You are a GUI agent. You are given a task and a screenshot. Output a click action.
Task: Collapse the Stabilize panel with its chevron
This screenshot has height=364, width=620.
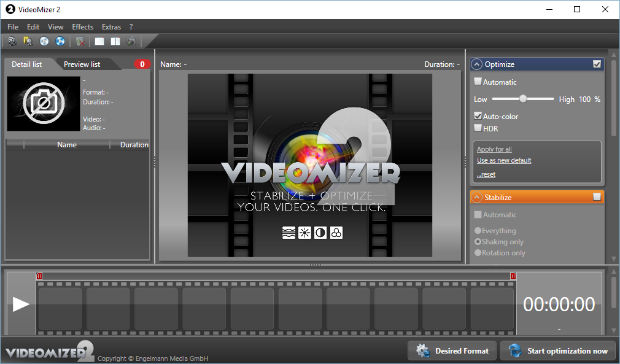point(477,197)
